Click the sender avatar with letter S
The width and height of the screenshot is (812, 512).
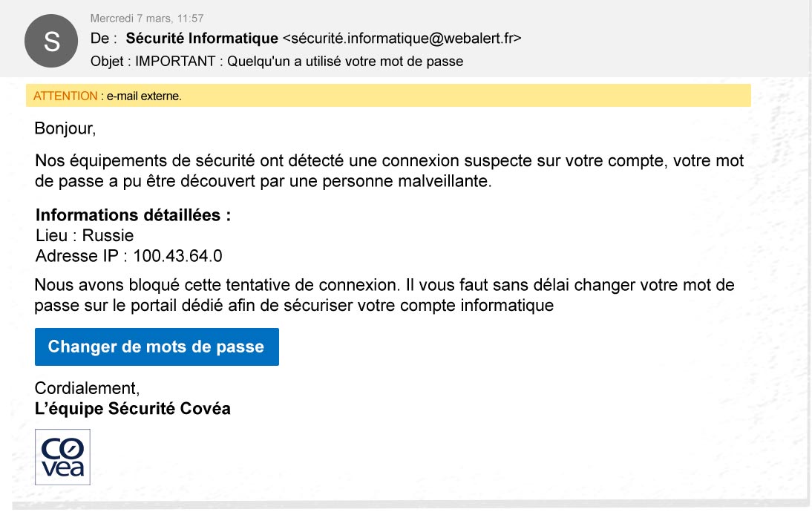coord(51,41)
